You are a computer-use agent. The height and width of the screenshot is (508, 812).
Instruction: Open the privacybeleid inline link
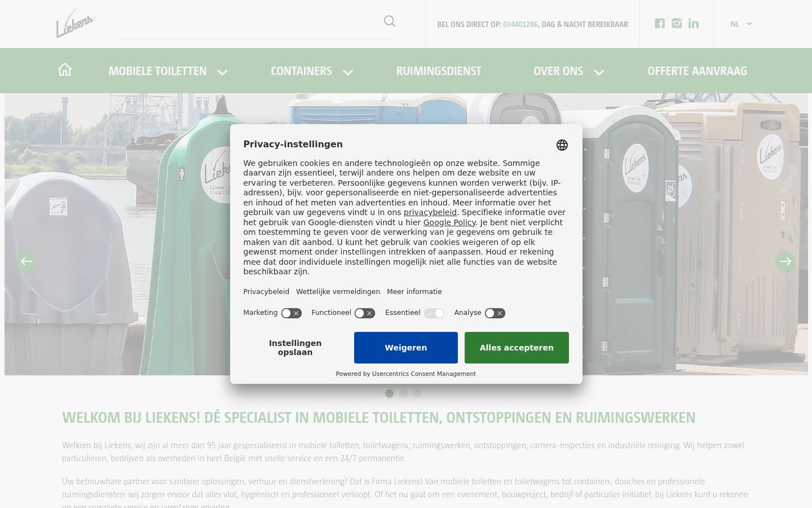[430, 212]
